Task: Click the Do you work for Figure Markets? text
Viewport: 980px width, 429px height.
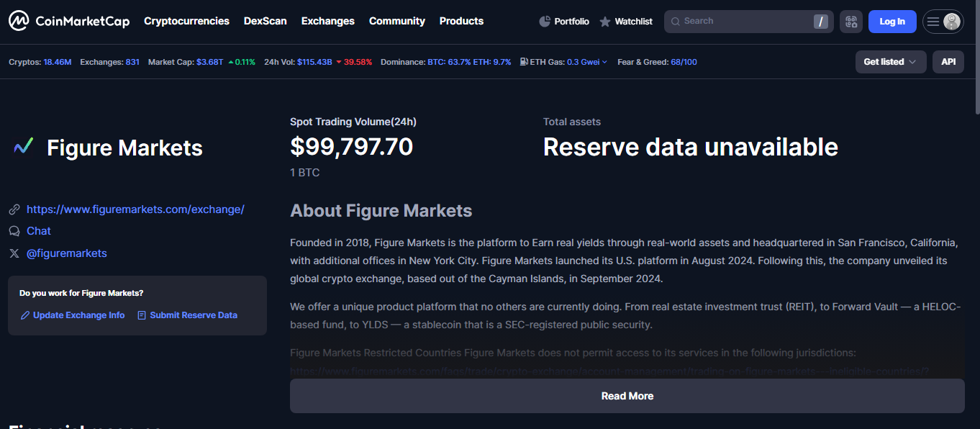Action: pyautogui.click(x=81, y=293)
